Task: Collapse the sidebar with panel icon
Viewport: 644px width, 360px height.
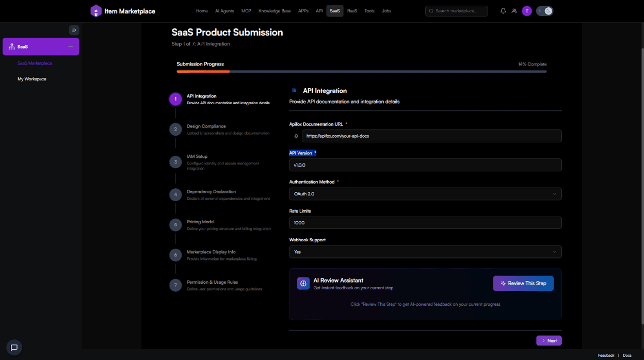Action: (x=74, y=30)
